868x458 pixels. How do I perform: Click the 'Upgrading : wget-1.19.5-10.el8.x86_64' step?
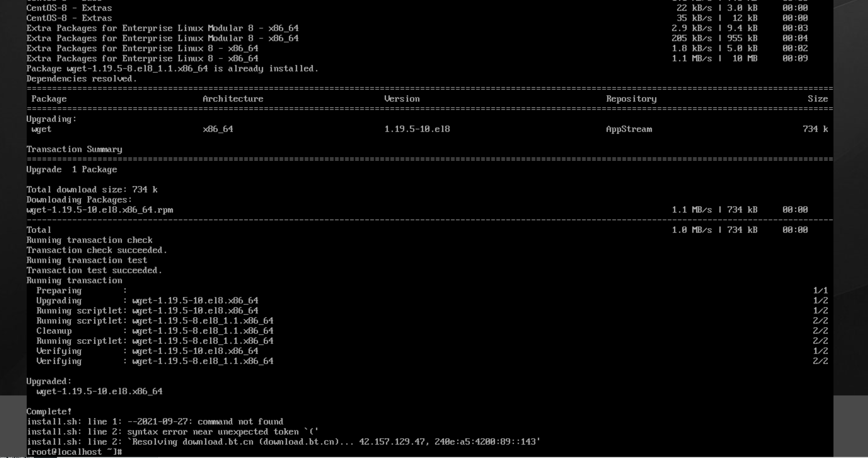(x=147, y=301)
